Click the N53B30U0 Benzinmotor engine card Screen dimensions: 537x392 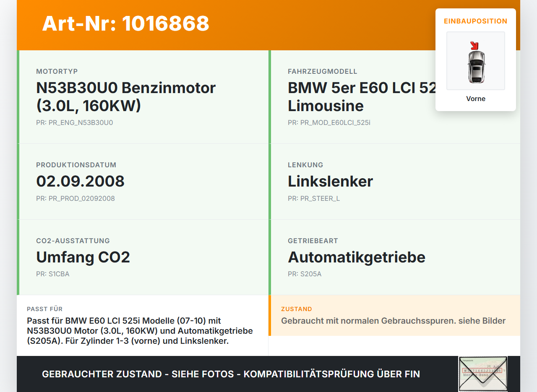(126, 96)
